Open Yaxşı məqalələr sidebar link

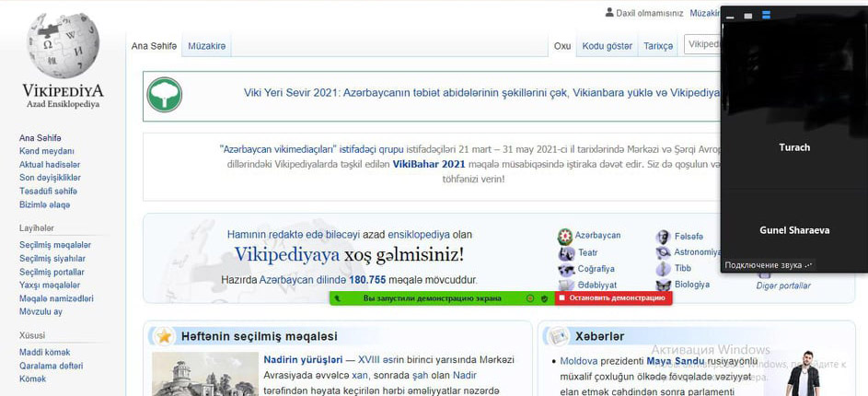[50, 285]
